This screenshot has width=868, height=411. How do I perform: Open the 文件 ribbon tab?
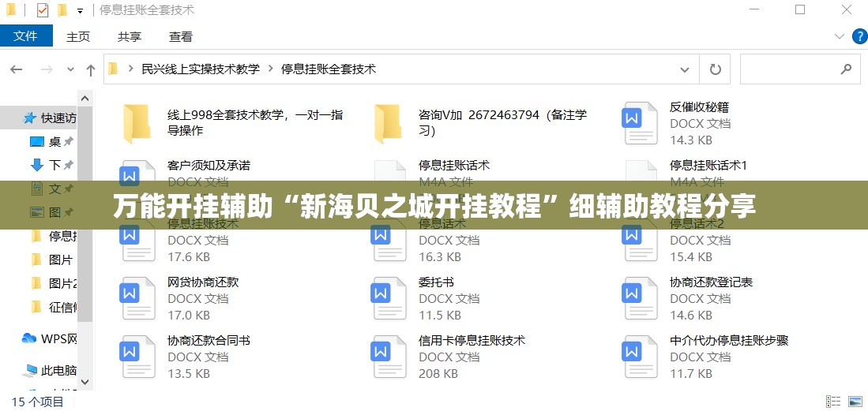pyautogui.click(x=26, y=36)
